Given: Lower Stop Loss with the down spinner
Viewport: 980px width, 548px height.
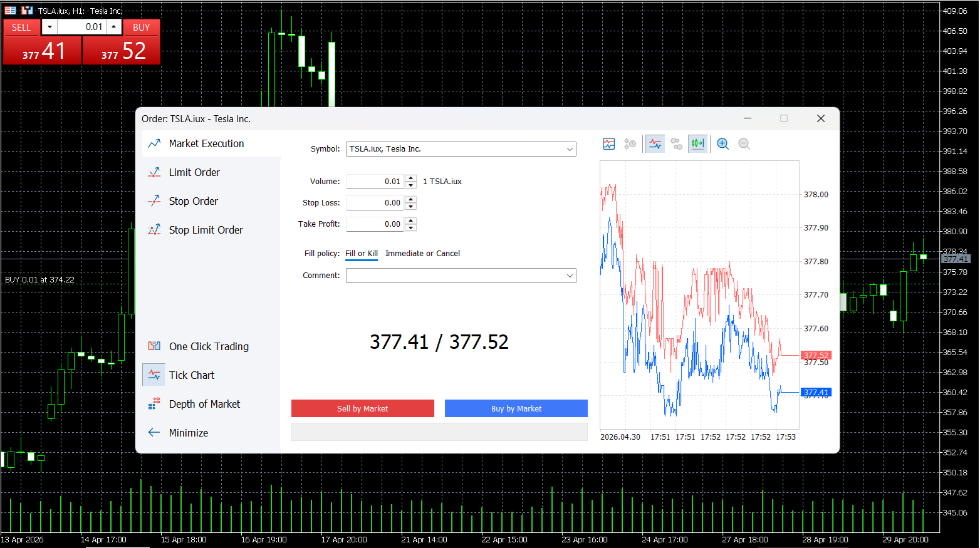Looking at the screenshot, I should [411, 207].
